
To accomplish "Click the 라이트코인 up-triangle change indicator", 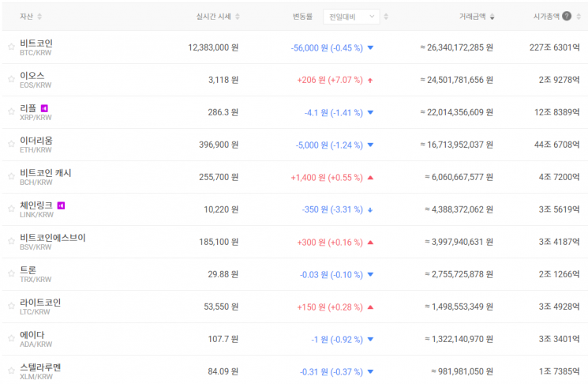I will [370, 307].
